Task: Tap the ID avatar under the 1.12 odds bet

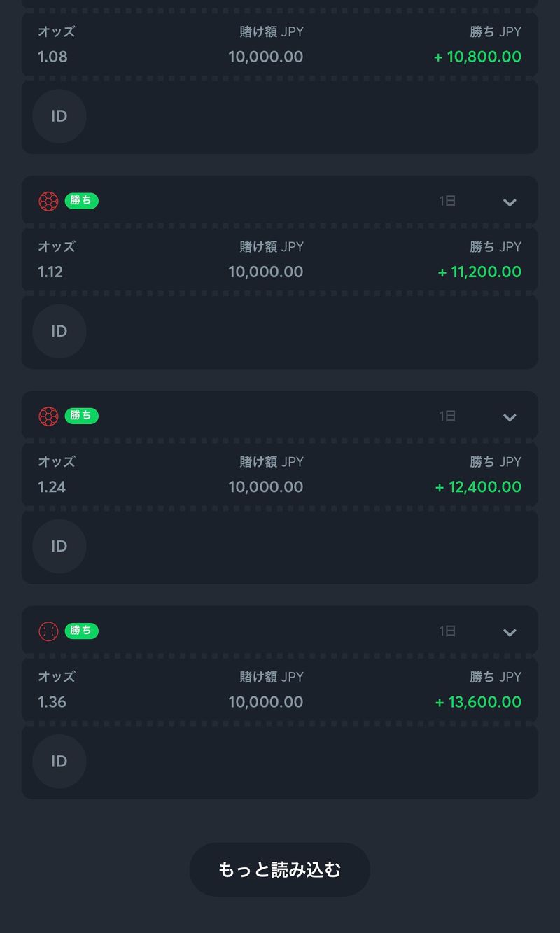Action: (x=59, y=331)
